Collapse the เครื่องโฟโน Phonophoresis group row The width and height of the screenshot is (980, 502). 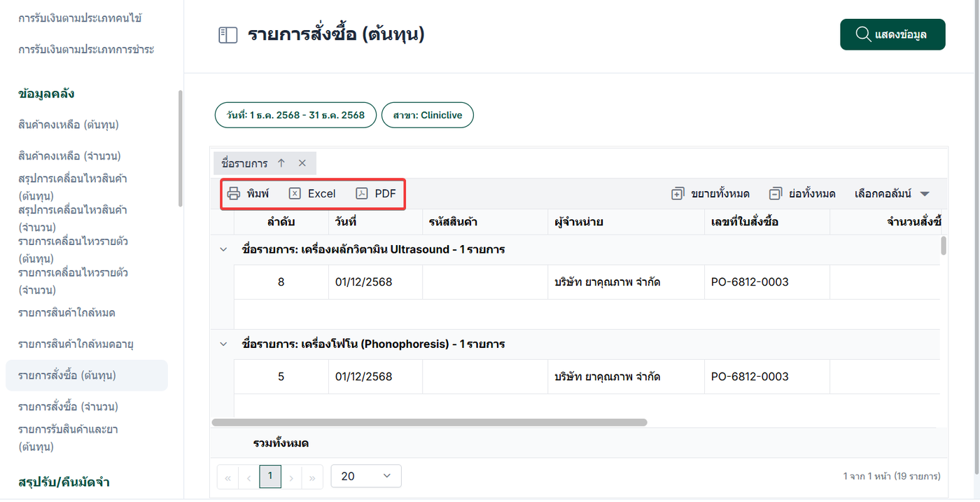point(223,344)
